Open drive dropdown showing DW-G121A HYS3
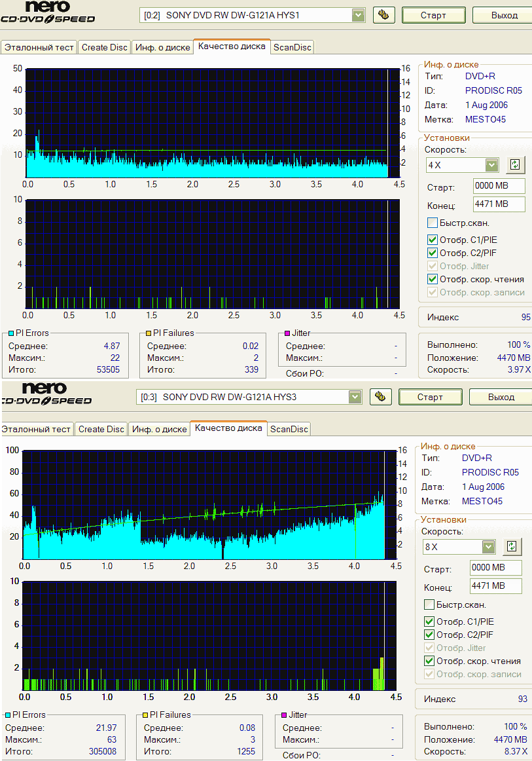Viewport: 532px width, 761px height. pos(355,397)
